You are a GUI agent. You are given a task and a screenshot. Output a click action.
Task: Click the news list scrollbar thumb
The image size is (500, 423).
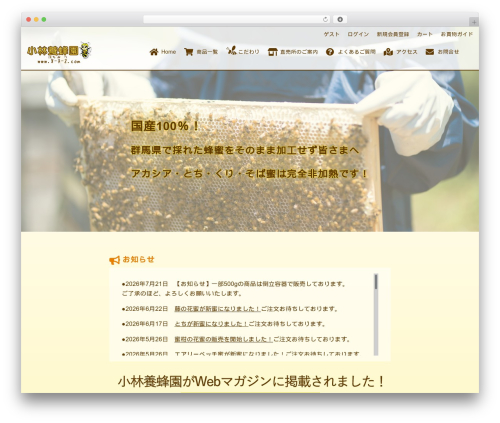pos(376,281)
